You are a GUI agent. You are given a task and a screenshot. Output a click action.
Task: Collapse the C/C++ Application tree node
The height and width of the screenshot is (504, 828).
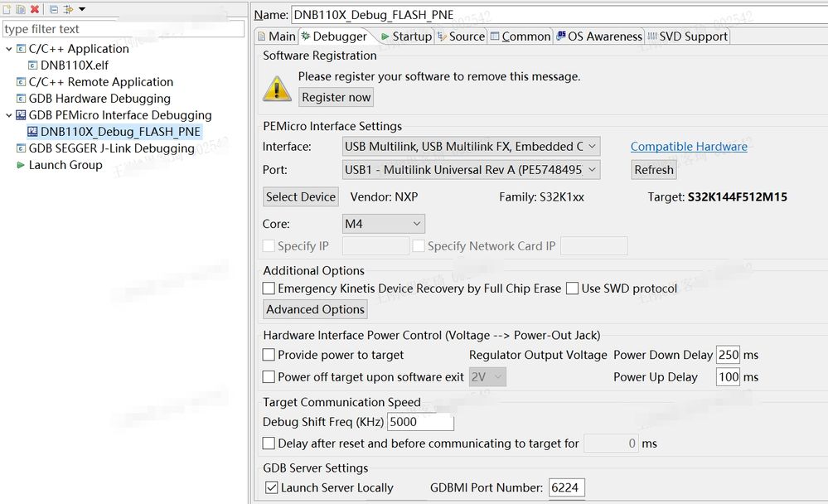point(8,49)
